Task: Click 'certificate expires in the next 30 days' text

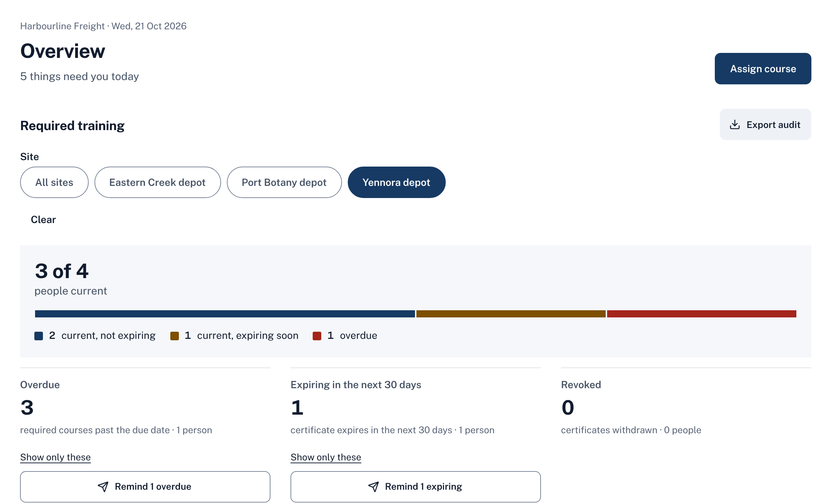Action: pos(371,430)
